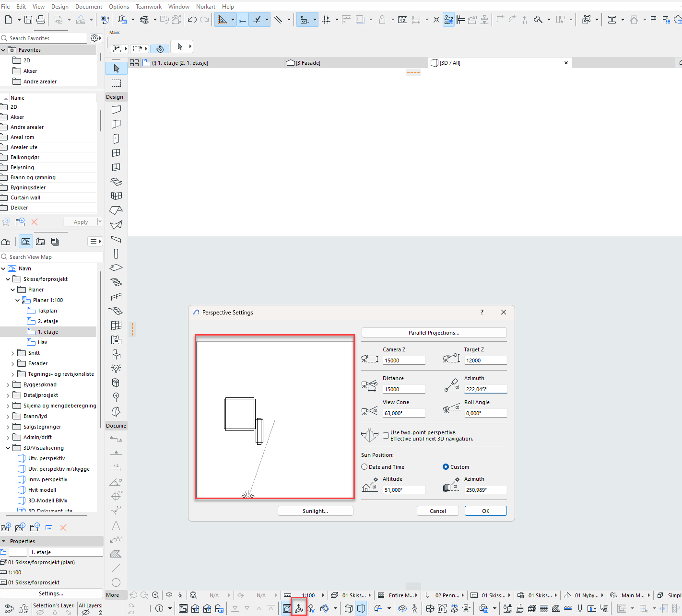Expand the Snitt folder in View Map
This screenshot has height=616, width=682.
point(13,353)
